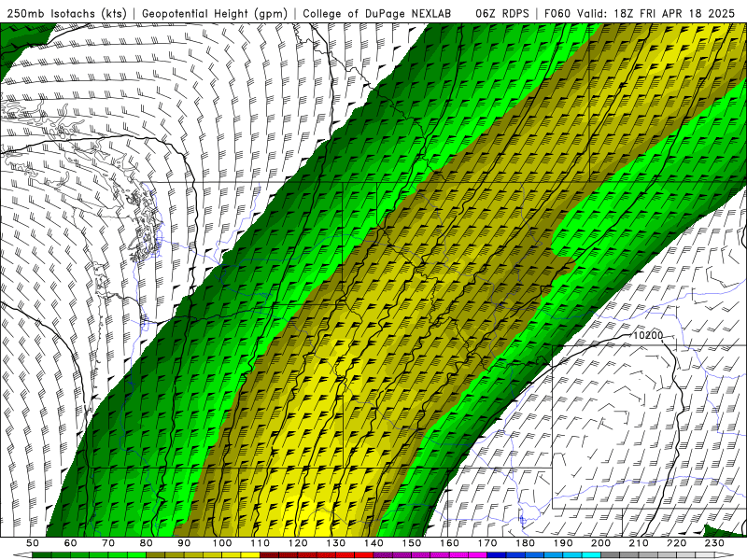The width and height of the screenshot is (747, 560).
Task: Click the 'College of DuPage NEXLAB' label
Action: [376, 14]
